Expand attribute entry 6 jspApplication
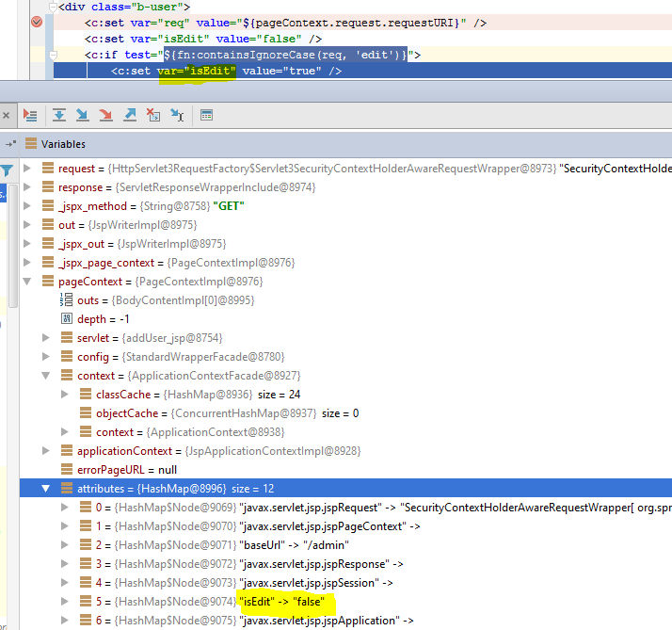This screenshot has height=630, width=672. click(x=65, y=621)
